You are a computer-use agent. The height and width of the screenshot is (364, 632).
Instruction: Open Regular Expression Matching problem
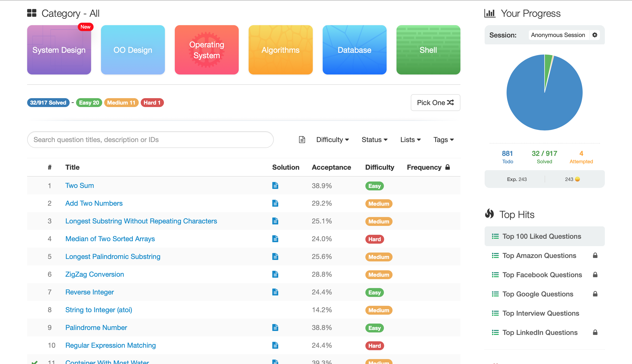[111, 345]
